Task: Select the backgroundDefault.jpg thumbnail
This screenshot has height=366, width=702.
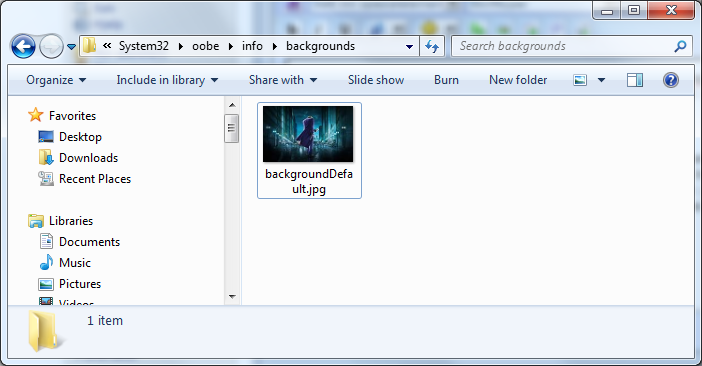Action: (x=309, y=150)
